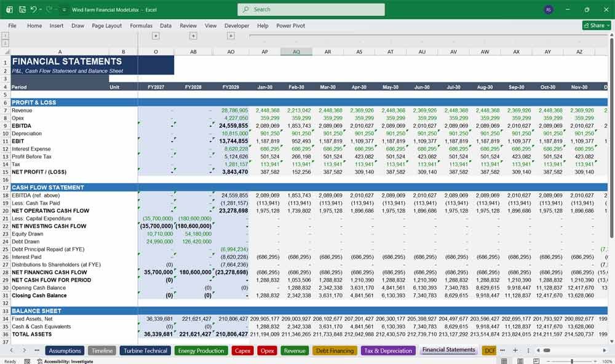Open the Power Pivot ribbon tab
The height and width of the screenshot is (364, 615).
coord(291,25)
